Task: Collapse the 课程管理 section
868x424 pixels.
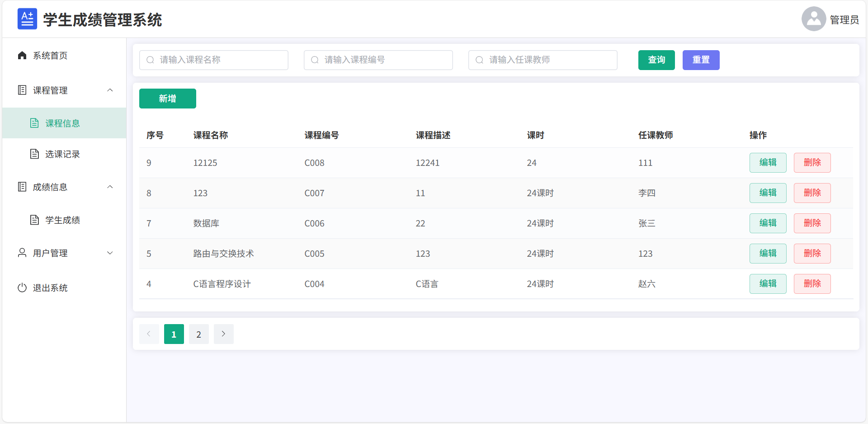Action: [110, 90]
